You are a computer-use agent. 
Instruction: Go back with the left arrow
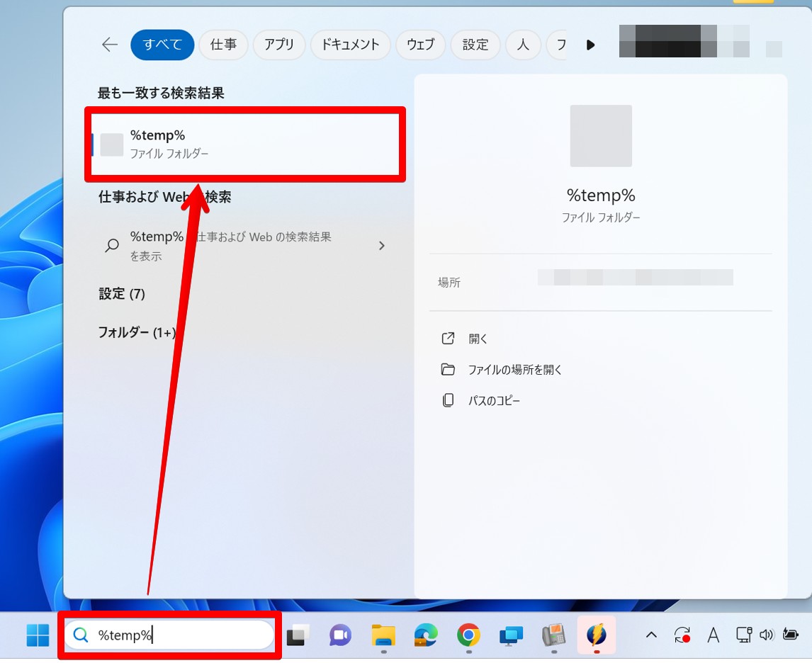click(110, 45)
